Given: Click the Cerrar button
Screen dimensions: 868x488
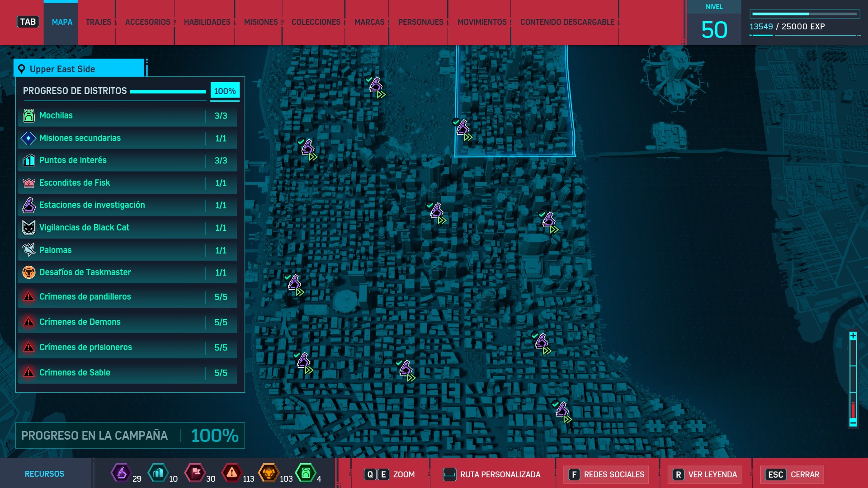Looking at the screenshot, I should pyautogui.click(x=793, y=474).
